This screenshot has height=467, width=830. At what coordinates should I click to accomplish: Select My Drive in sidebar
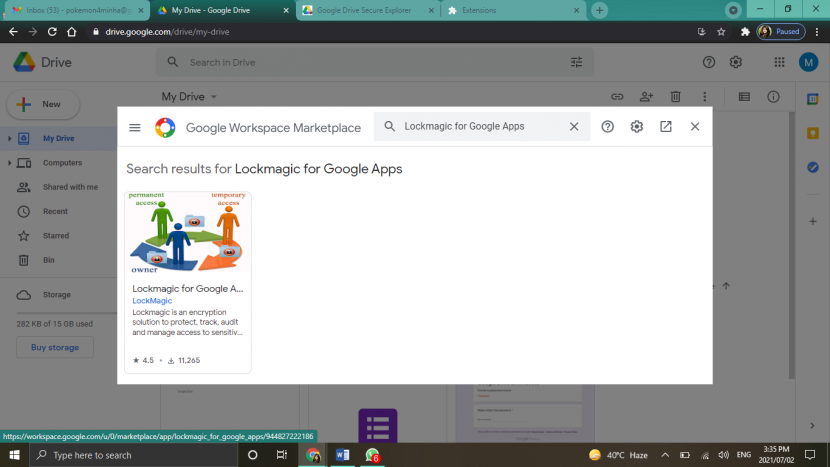click(59, 138)
